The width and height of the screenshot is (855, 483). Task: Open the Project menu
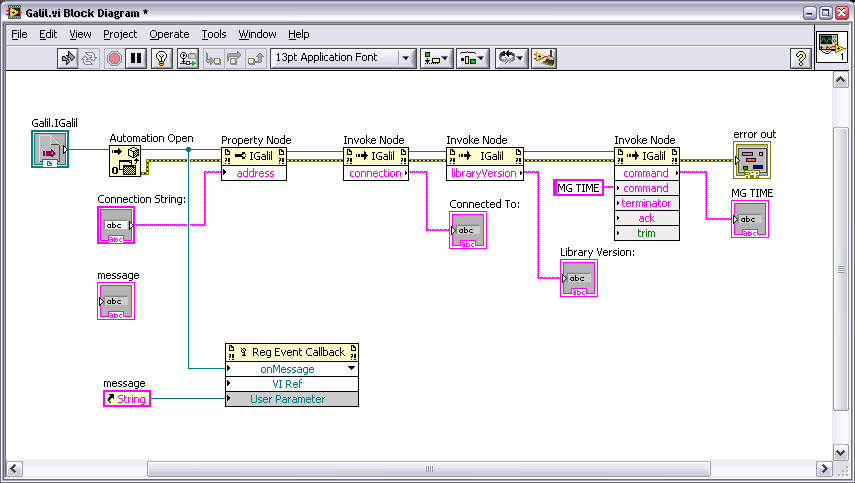click(x=120, y=34)
